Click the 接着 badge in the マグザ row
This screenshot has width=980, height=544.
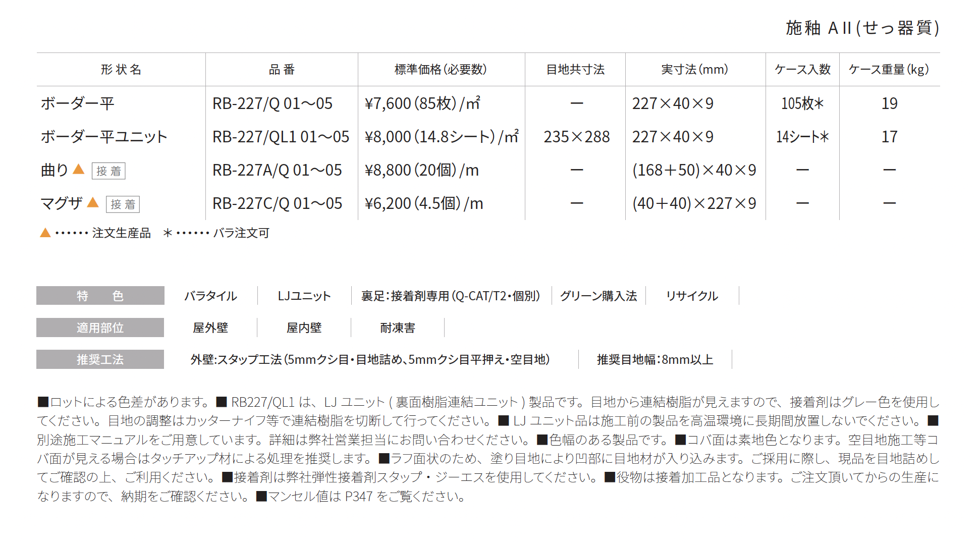coord(123,204)
